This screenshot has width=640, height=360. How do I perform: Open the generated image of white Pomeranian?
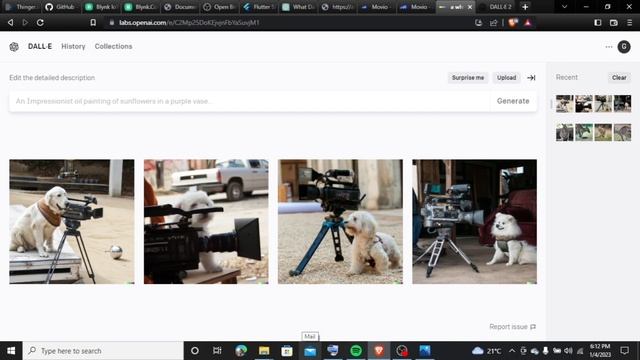pos(475,222)
